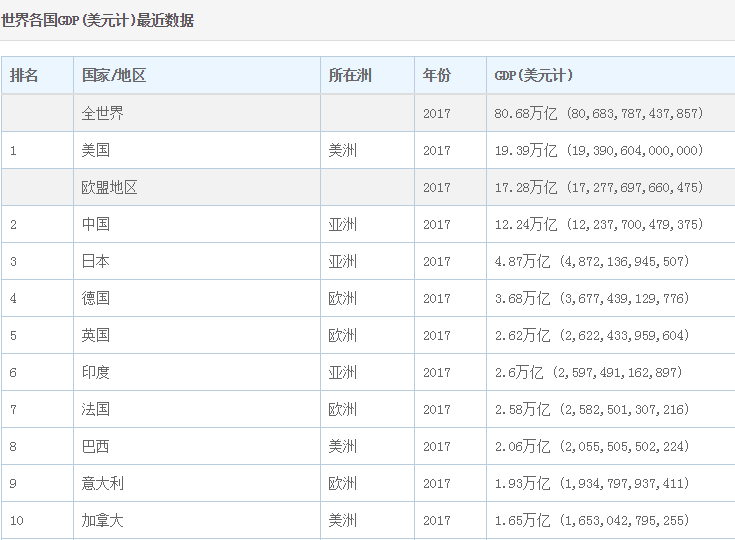Click 欧洲 continent in the 意大利 row

343,483
